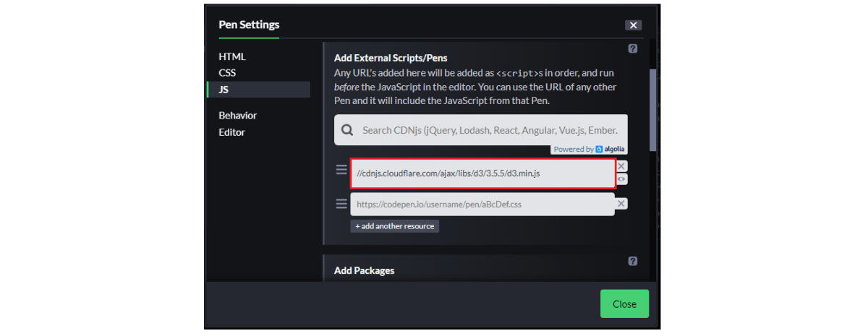Open the Algolia logo link
Screen dimensions: 868x336
[x=610, y=150]
